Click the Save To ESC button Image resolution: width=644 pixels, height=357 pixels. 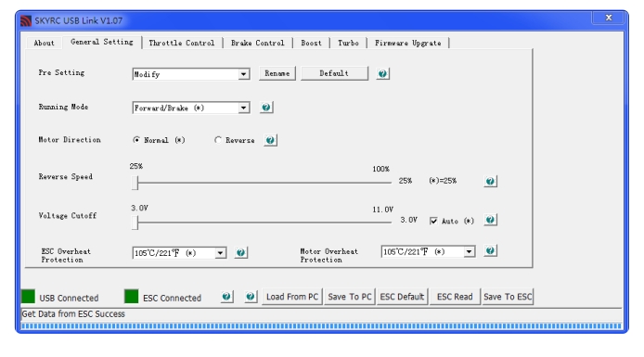(508, 297)
